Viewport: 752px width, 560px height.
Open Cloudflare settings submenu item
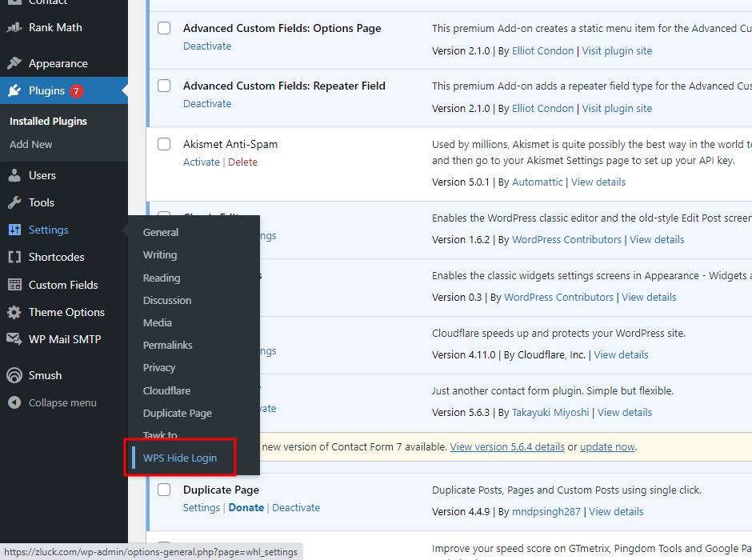166,390
